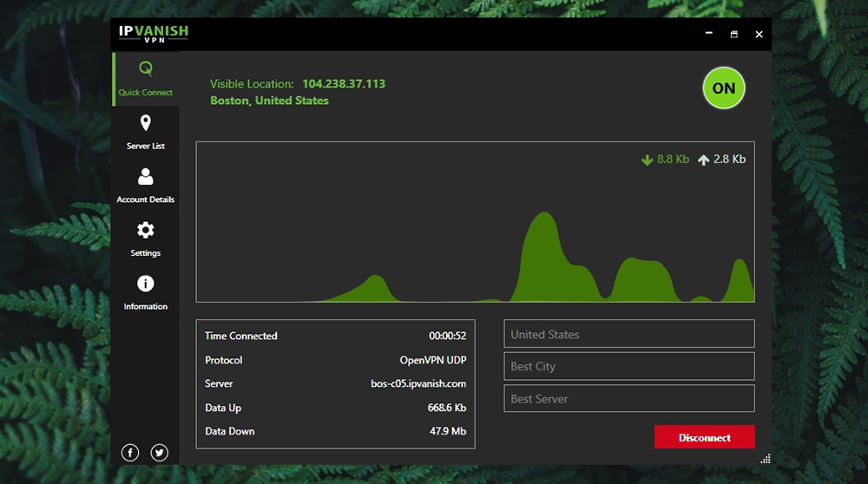Click the Protocol label
This screenshot has height=484, width=868.
pos(224,360)
